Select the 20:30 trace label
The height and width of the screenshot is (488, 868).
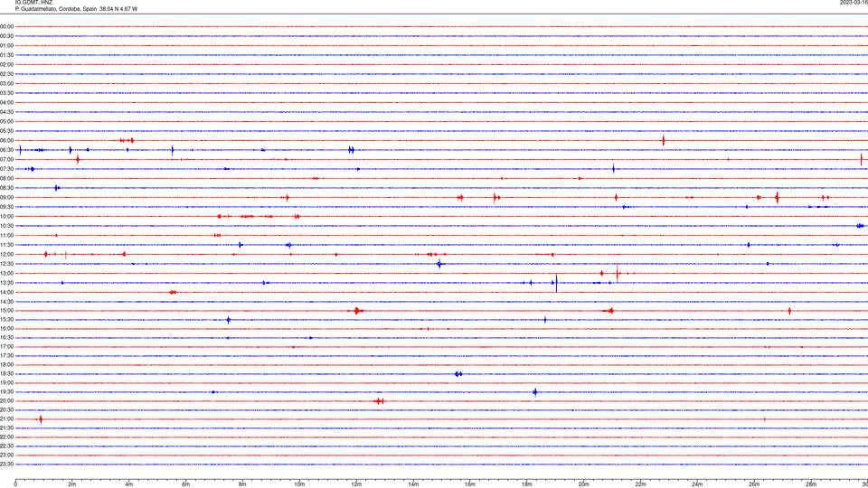point(6,410)
